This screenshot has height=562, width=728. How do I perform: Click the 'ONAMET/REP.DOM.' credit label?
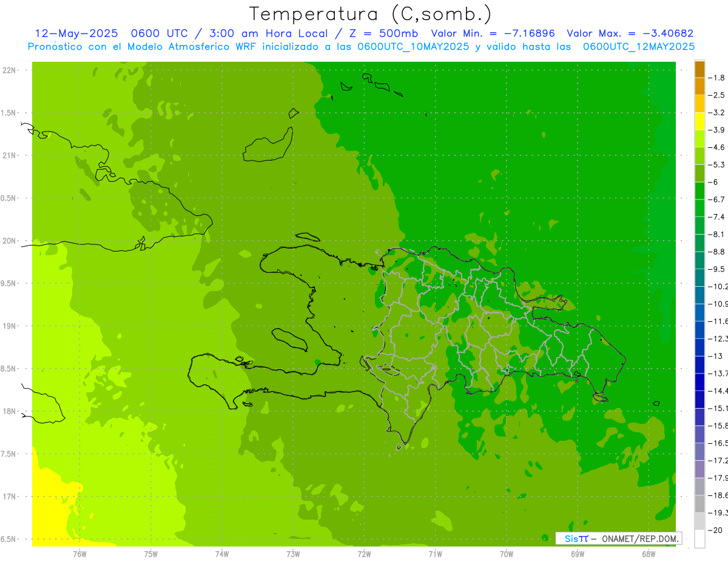(x=640, y=538)
